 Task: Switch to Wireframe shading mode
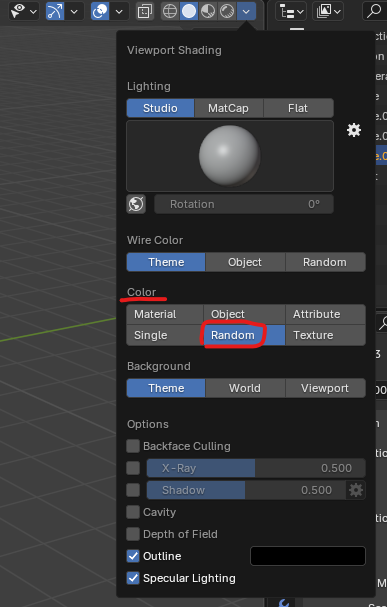tap(170, 11)
